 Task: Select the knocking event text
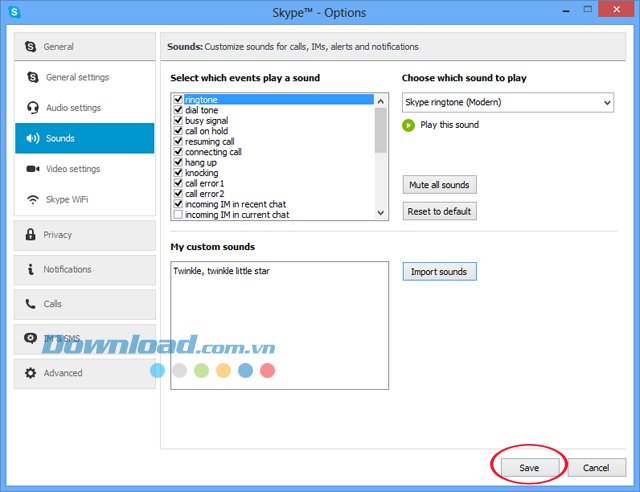(x=202, y=173)
